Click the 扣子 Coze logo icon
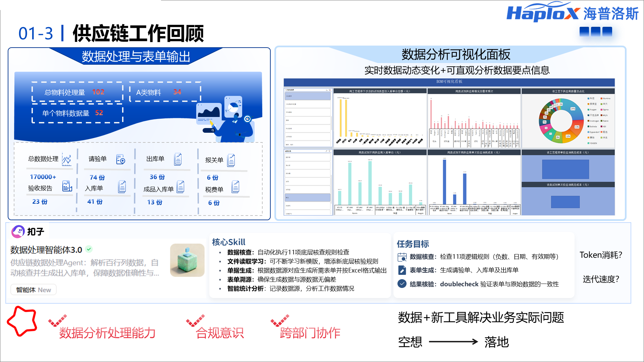Image resolution: width=644 pixels, height=362 pixels. click(18, 231)
